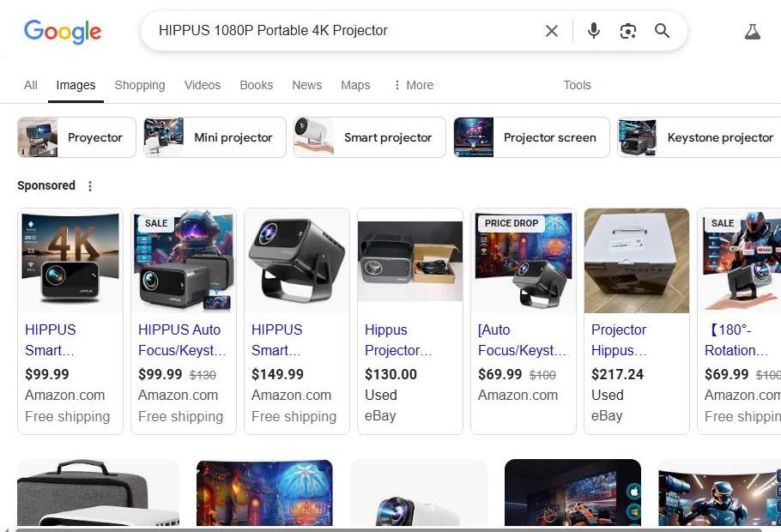Open 180° Rotation product image
The height and width of the screenshot is (532, 781).
740,261
